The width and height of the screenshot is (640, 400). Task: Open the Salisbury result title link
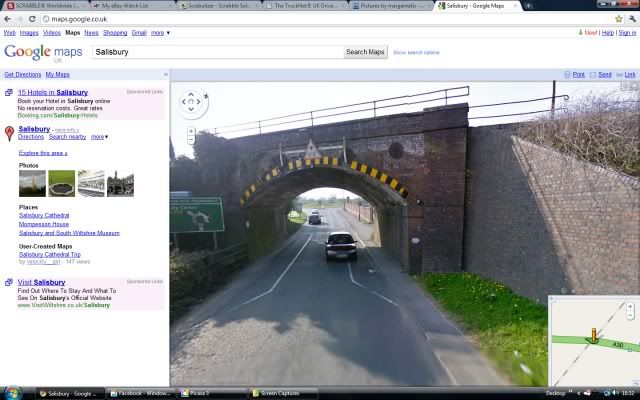pyautogui.click(x=34, y=129)
